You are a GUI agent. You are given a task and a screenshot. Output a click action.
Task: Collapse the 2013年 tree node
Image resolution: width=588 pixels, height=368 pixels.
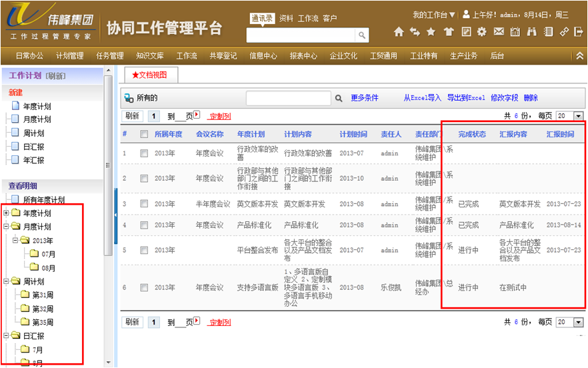point(15,240)
